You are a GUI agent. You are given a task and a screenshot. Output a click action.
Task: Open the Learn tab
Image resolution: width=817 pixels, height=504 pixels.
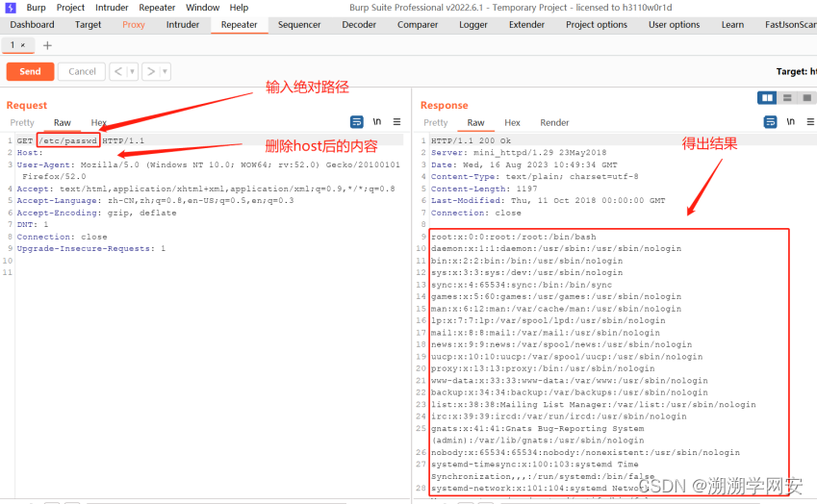(x=732, y=24)
